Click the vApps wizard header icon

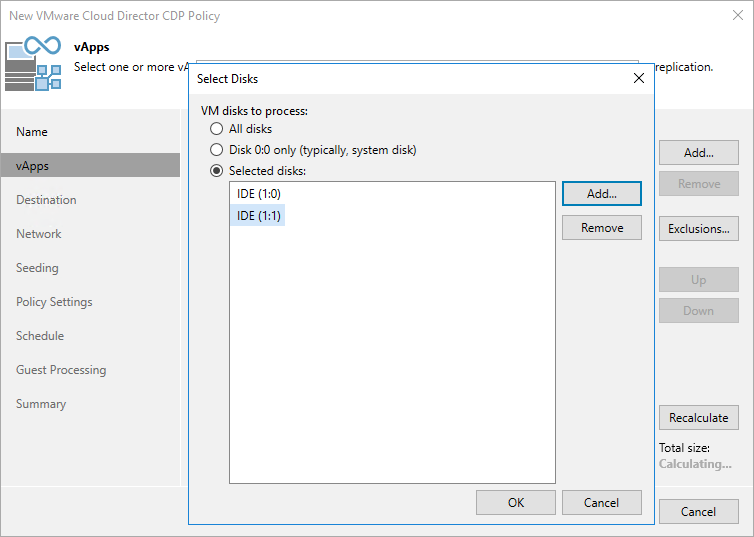click(33, 63)
